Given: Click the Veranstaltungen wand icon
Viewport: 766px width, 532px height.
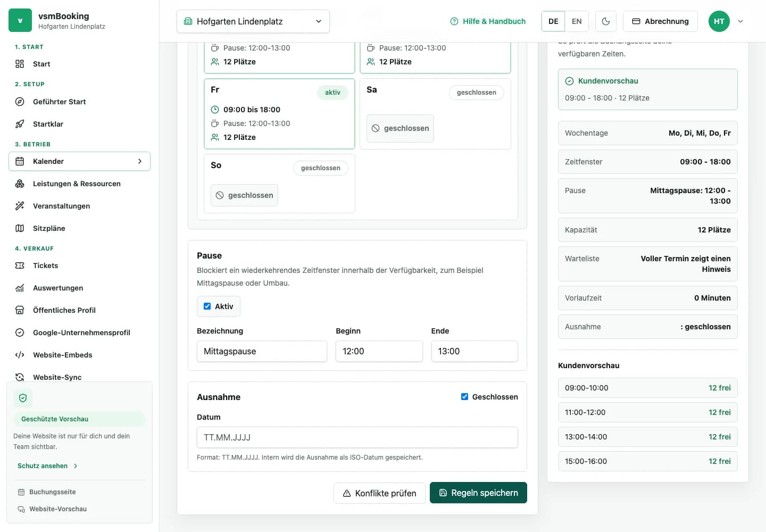Looking at the screenshot, I should point(20,206).
